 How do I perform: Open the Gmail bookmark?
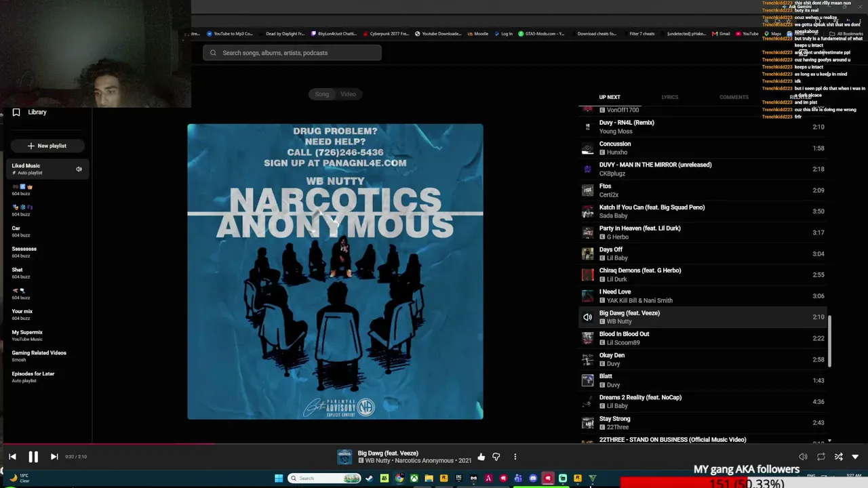tap(721, 34)
